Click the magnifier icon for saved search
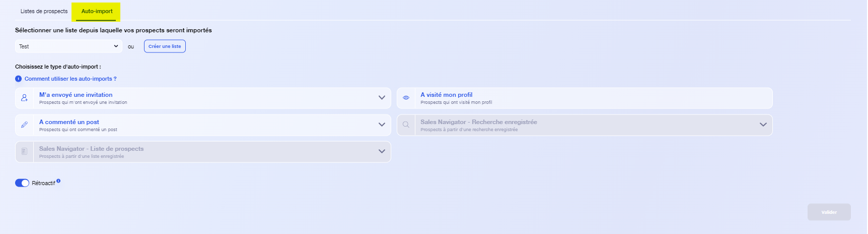Image resolution: width=868 pixels, height=234 pixels. click(x=406, y=125)
